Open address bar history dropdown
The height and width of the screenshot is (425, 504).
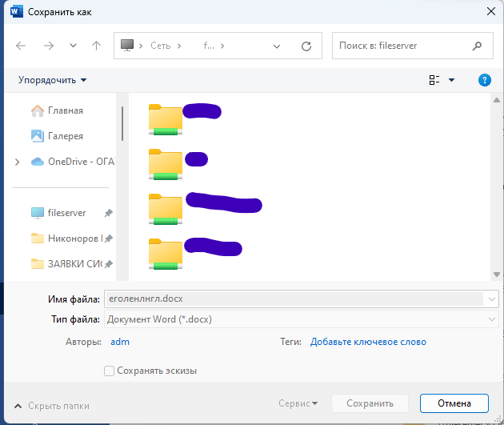pos(277,46)
